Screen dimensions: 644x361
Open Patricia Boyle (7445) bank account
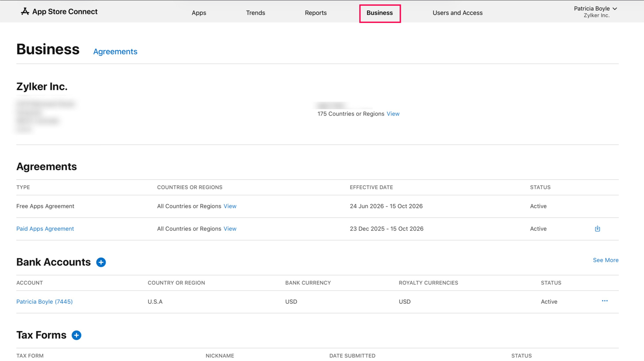point(44,302)
